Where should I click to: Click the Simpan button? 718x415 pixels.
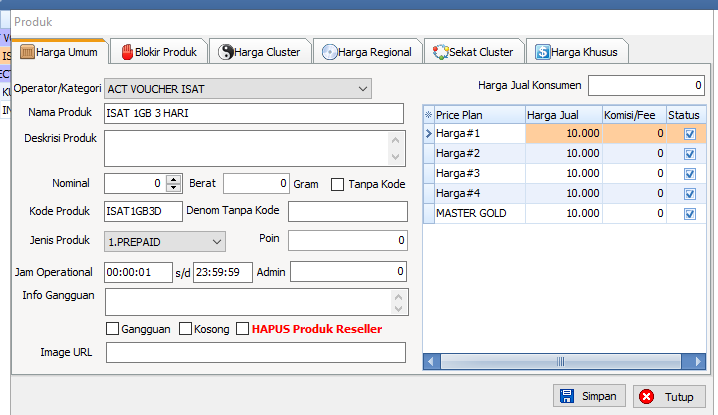click(x=589, y=396)
